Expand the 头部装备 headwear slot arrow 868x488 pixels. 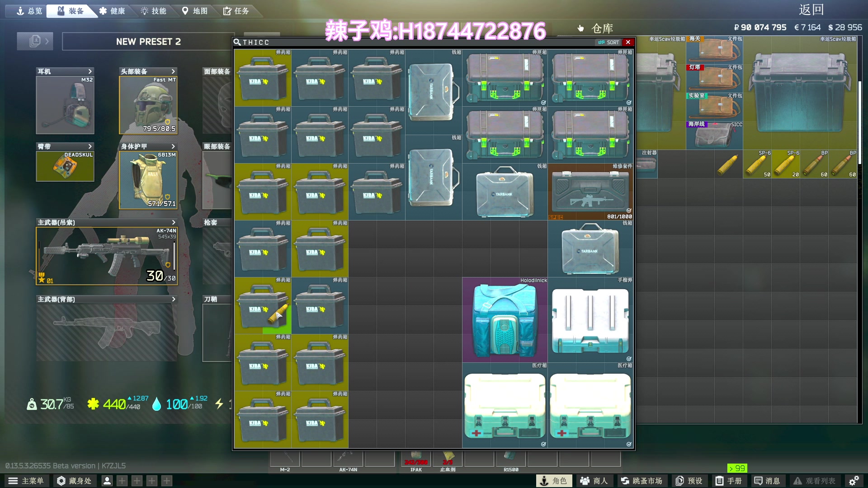tap(173, 71)
